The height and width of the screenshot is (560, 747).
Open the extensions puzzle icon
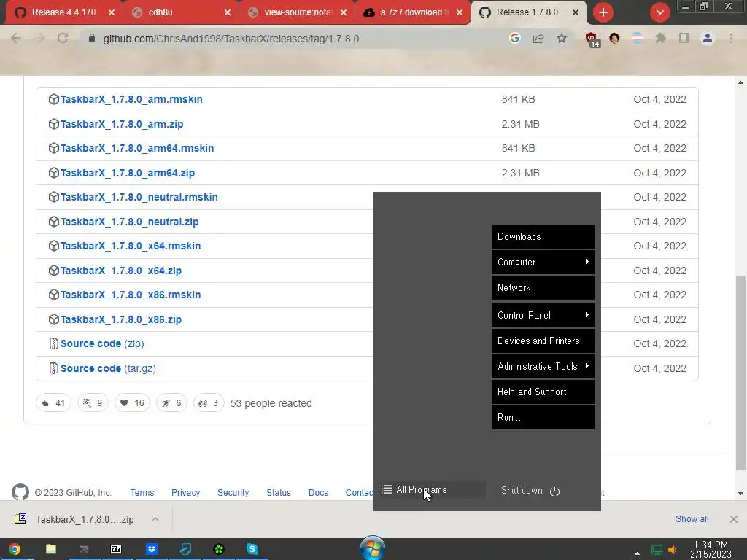tap(660, 38)
